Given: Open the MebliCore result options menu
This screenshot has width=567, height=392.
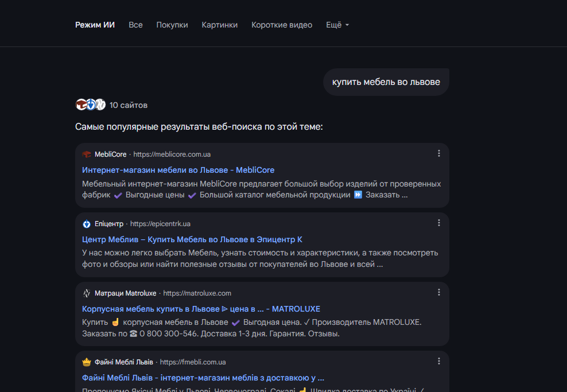Looking at the screenshot, I should (439, 153).
